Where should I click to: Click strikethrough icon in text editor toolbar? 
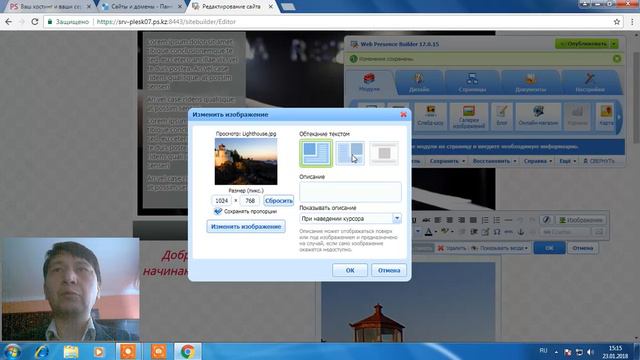426,220
